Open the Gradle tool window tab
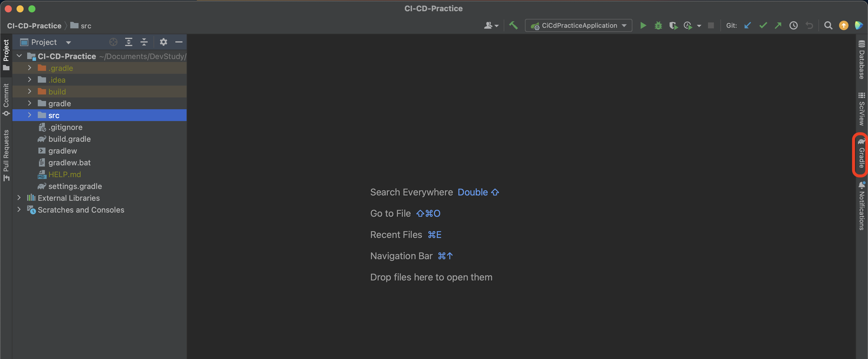This screenshot has height=359, width=868. [861, 154]
